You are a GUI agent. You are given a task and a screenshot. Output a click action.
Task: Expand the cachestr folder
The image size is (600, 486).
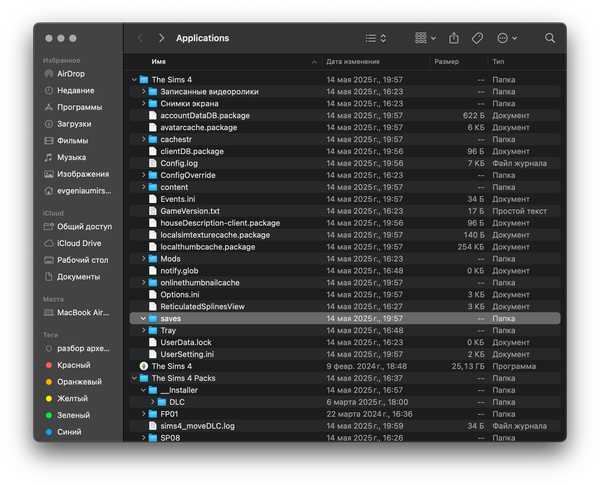click(143, 140)
